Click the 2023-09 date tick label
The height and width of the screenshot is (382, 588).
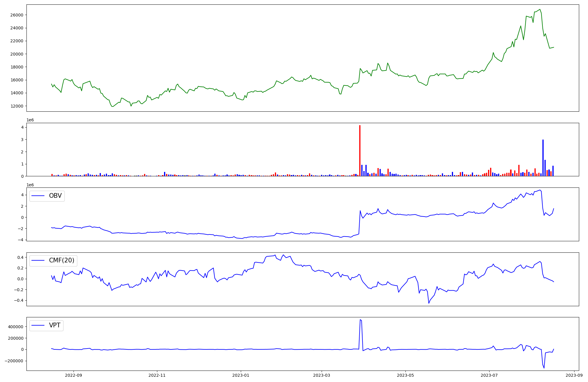coord(574,375)
